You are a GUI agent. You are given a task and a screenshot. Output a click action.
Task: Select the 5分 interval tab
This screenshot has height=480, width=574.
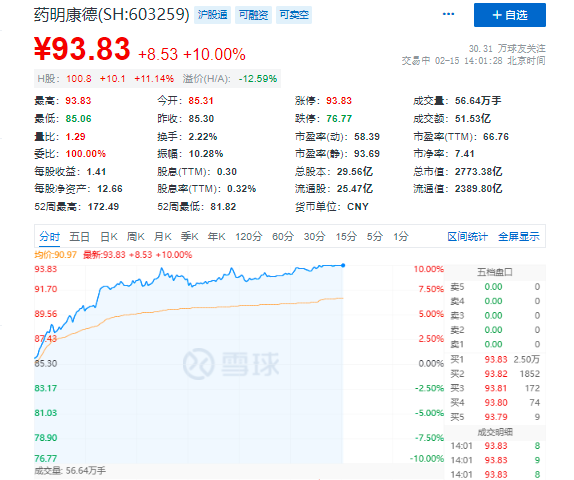(375, 237)
